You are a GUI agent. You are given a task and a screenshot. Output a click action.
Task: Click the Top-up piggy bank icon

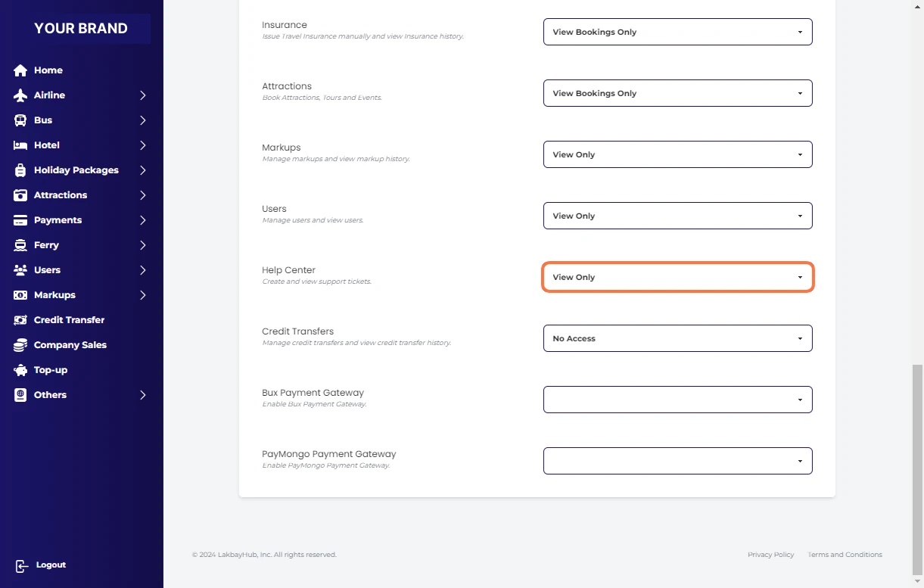pyautogui.click(x=20, y=370)
